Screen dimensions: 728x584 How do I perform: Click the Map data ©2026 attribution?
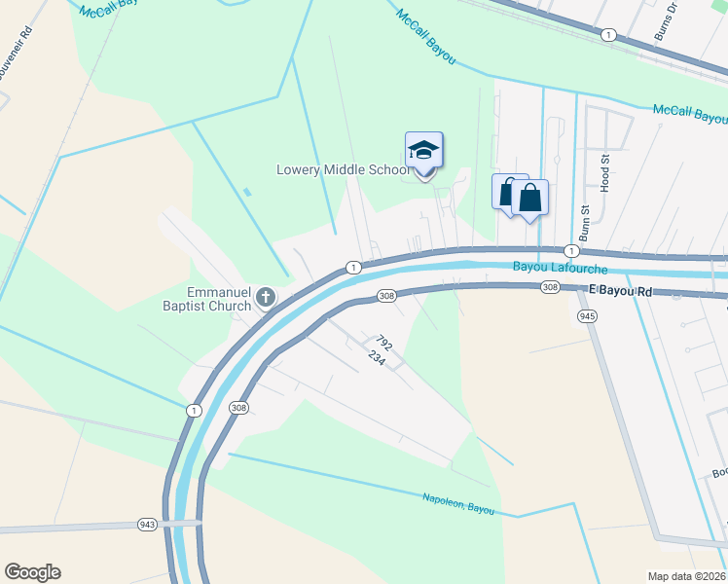tap(687, 576)
